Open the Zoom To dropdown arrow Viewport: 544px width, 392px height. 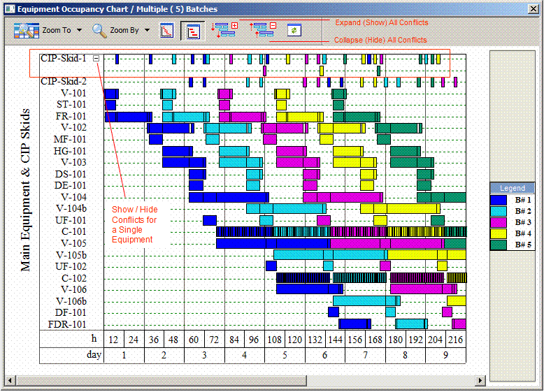pyautogui.click(x=79, y=31)
